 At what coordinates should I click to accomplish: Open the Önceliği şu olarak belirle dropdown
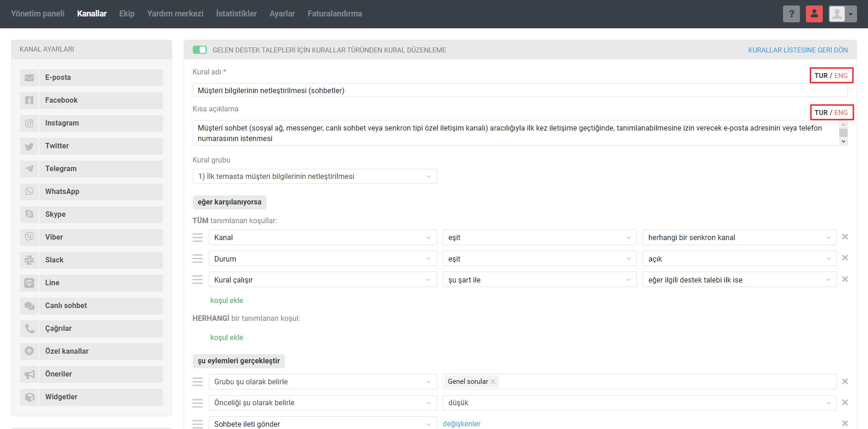pos(323,403)
